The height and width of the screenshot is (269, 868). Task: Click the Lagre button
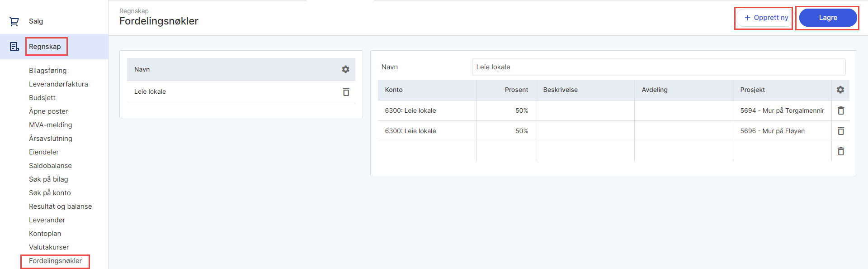click(827, 18)
